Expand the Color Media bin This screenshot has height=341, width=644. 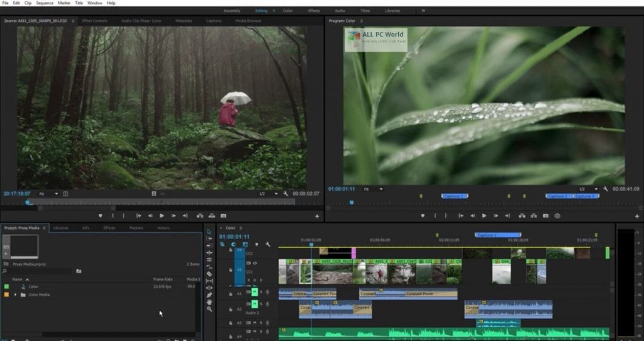point(14,294)
